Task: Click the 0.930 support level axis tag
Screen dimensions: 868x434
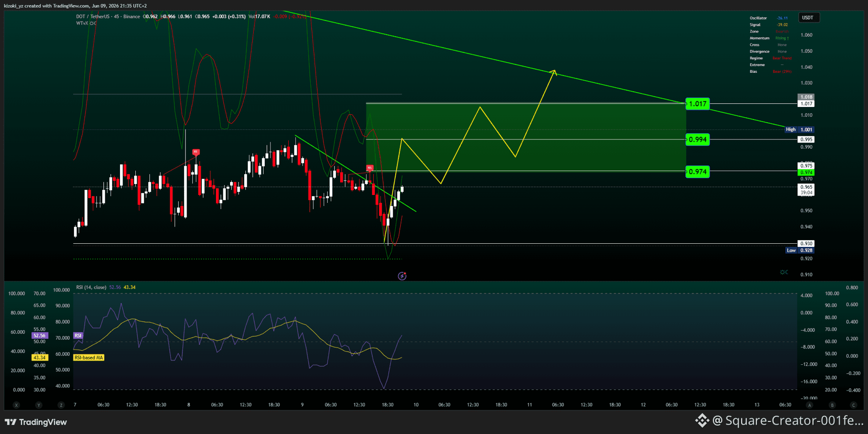Action: click(806, 244)
